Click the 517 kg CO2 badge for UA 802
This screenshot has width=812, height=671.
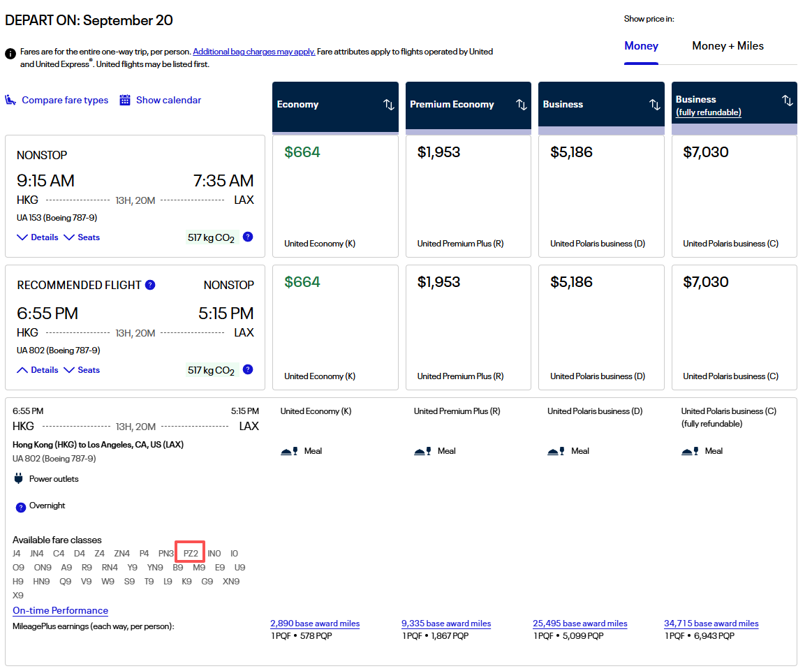212,369
